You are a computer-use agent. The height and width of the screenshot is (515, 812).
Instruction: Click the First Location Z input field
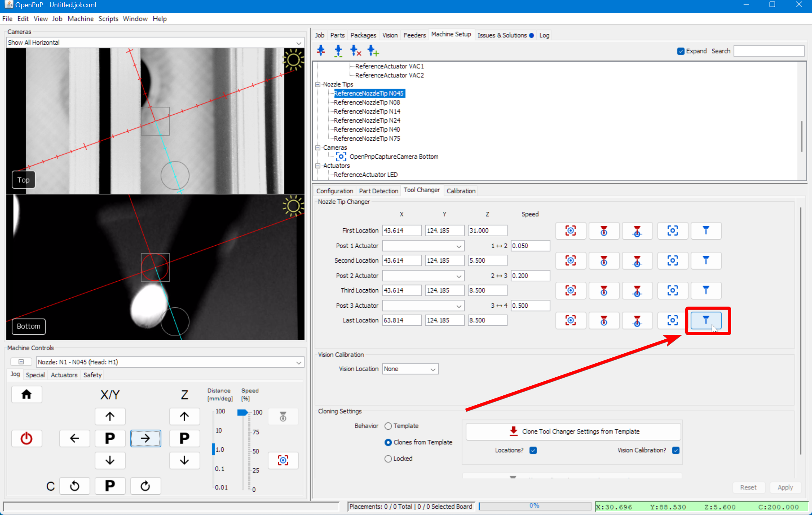tap(487, 231)
